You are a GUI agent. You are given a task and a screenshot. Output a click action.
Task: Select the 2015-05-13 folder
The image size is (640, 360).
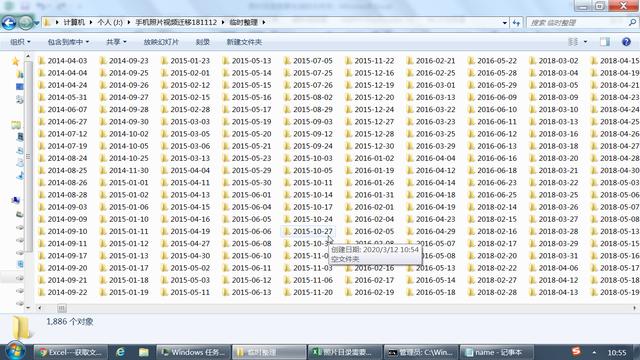click(247, 61)
